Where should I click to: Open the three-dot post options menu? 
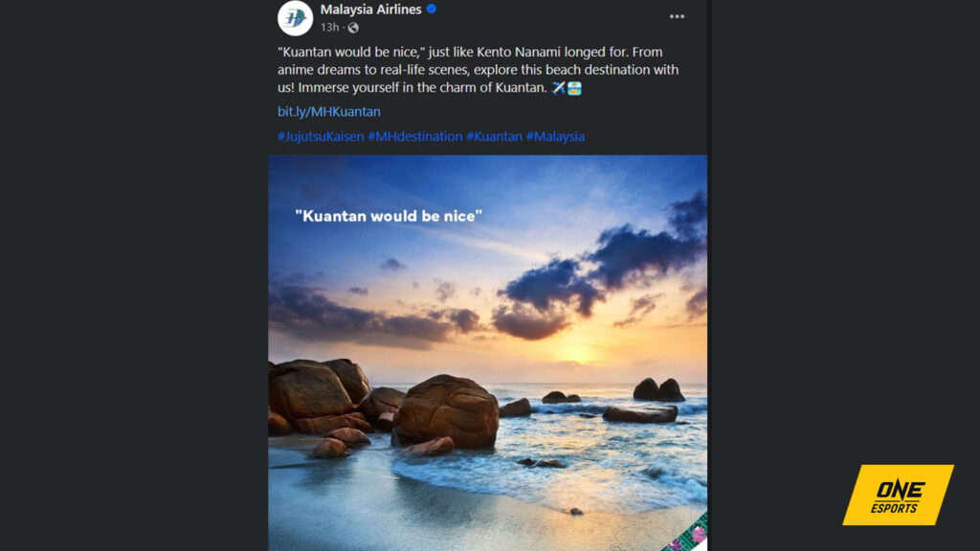(677, 16)
